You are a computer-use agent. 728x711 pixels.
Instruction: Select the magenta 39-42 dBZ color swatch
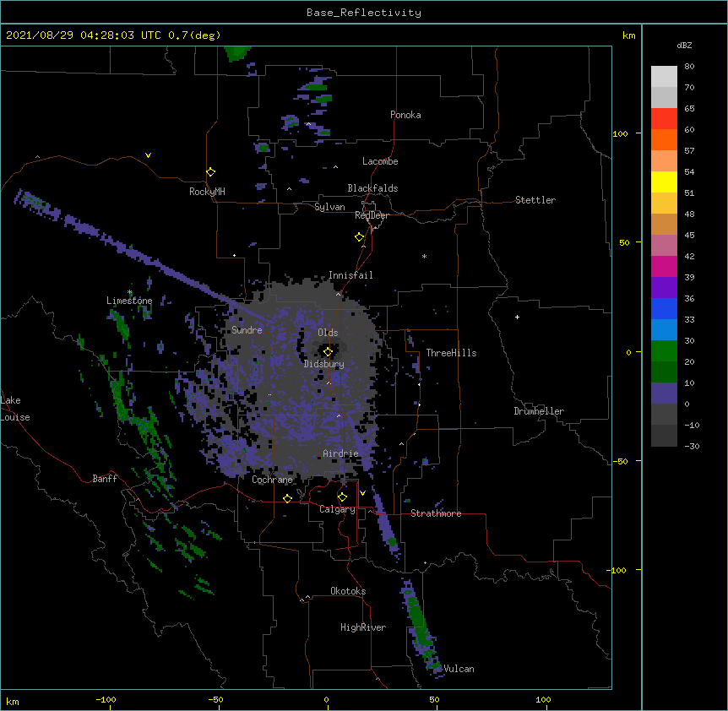point(664,266)
